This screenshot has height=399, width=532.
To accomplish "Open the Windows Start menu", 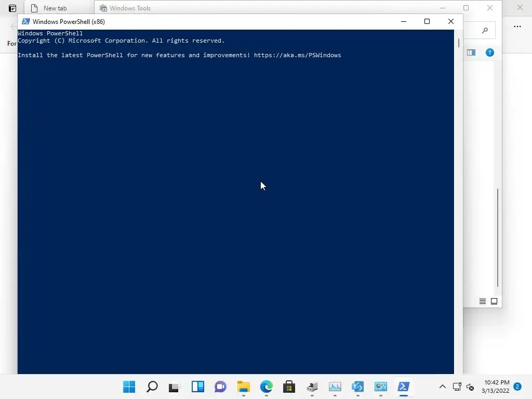I will 129,387.
